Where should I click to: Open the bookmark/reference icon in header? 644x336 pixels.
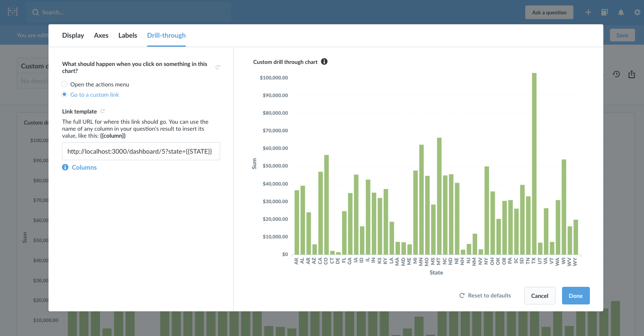coord(605,12)
